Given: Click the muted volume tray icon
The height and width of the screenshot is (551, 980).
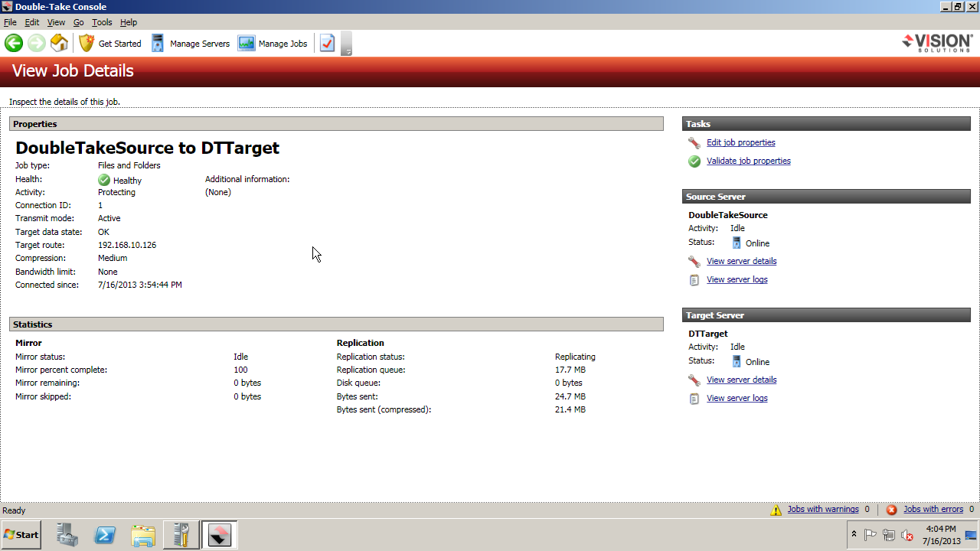Looking at the screenshot, I should 907,535.
